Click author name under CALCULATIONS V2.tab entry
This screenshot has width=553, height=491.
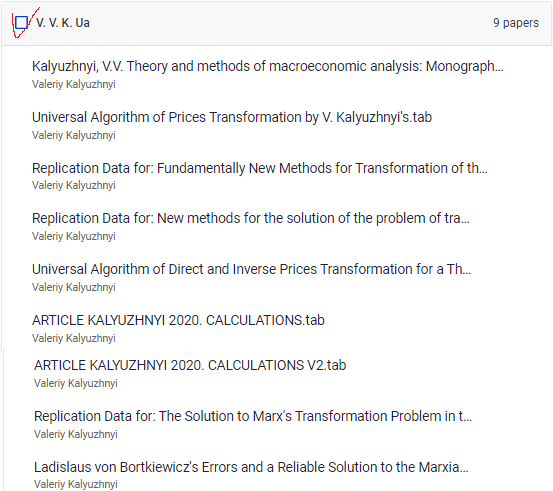click(x=75, y=383)
